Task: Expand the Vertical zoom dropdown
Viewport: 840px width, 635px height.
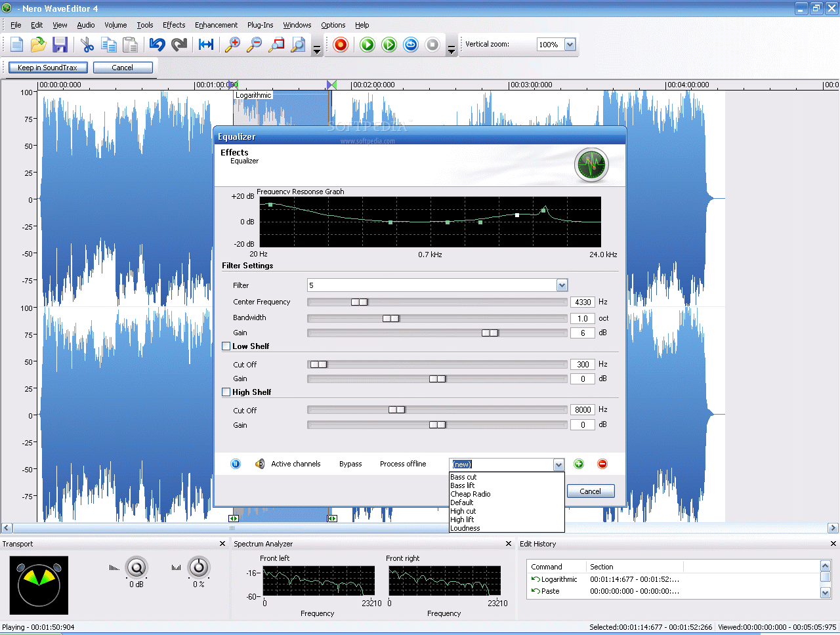Action: pos(570,45)
